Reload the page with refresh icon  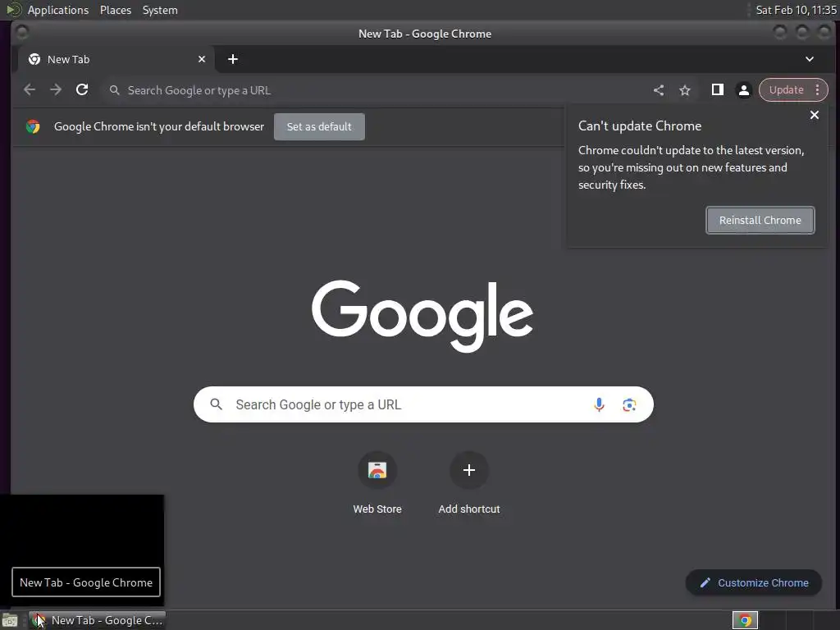pos(82,90)
